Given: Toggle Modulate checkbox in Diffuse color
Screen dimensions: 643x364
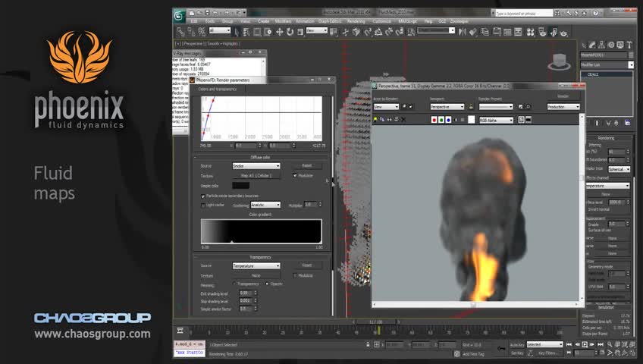Looking at the screenshot, I should (295, 175).
